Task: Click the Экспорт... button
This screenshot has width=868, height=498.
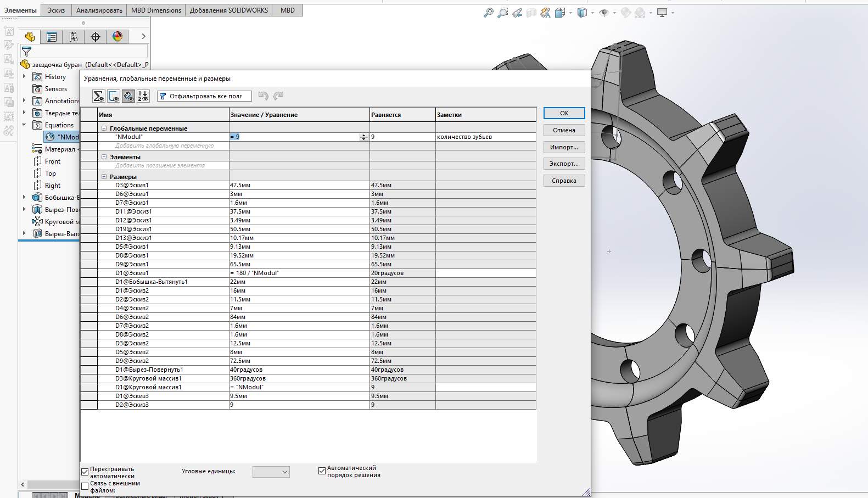Action: [564, 164]
